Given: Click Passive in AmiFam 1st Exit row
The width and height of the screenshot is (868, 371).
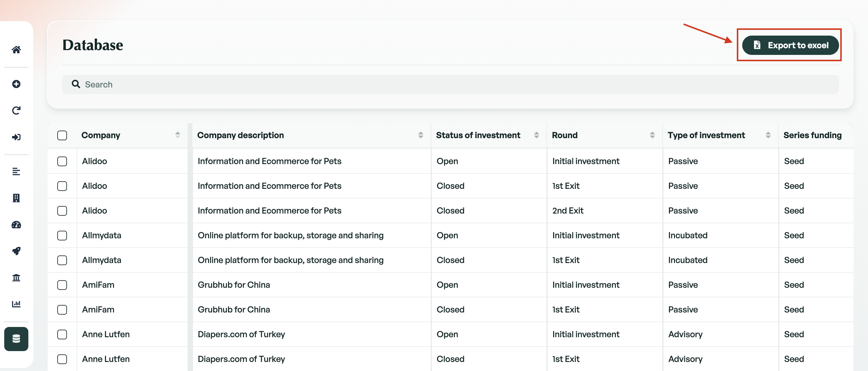Looking at the screenshot, I should pyautogui.click(x=683, y=309).
